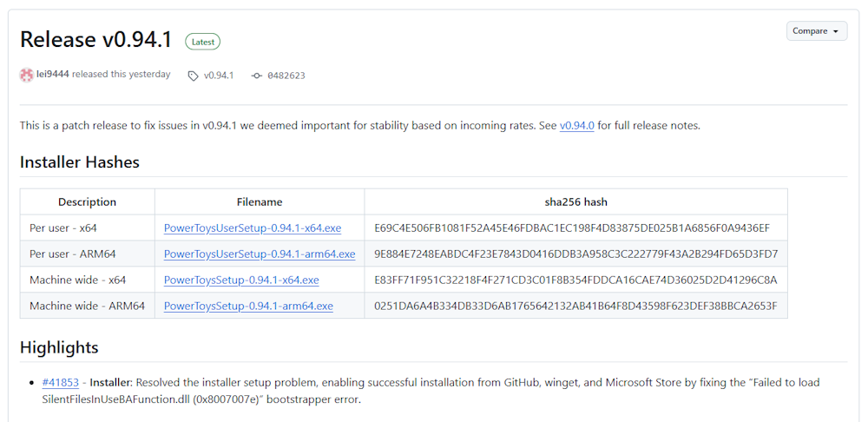Download PowerToysSetup-0.94.1-arm64.exe

tap(248, 306)
